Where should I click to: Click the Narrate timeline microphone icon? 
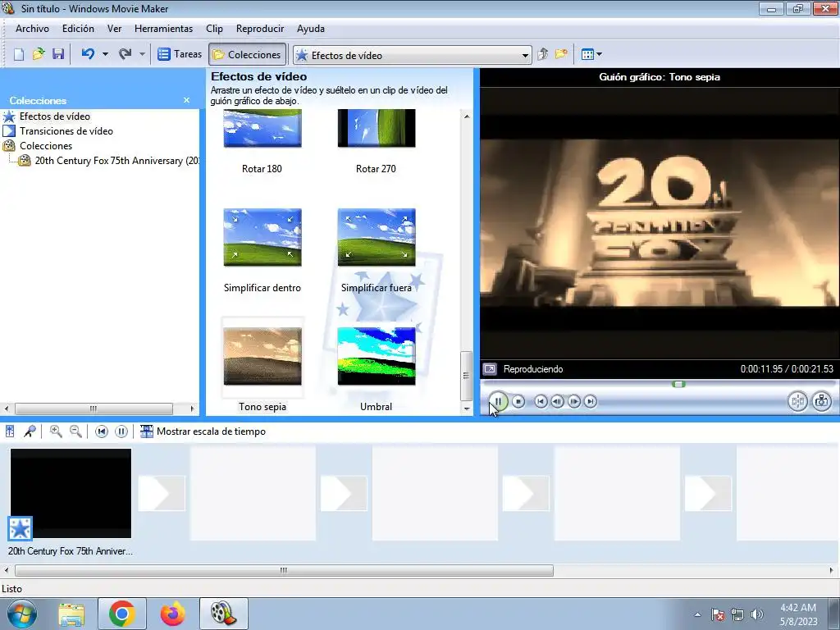point(30,431)
